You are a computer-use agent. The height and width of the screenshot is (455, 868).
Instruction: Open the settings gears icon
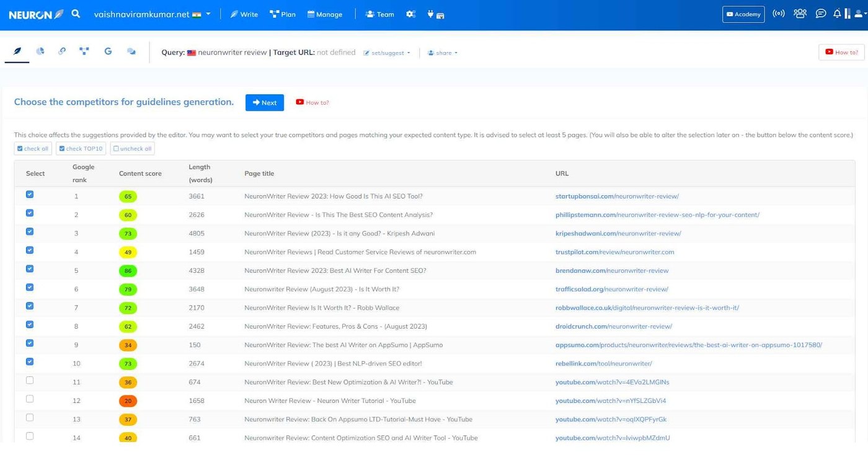[410, 14]
